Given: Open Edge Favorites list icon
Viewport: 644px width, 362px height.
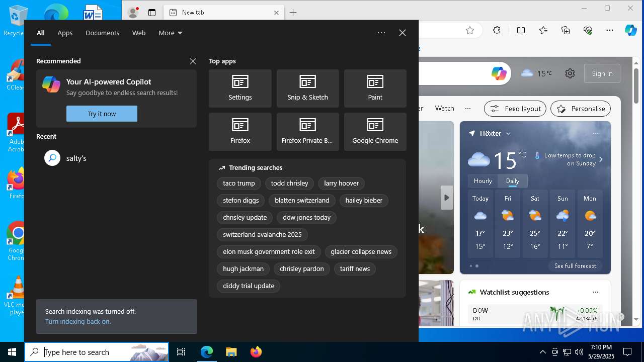Looking at the screenshot, I should [x=543, y=30].
